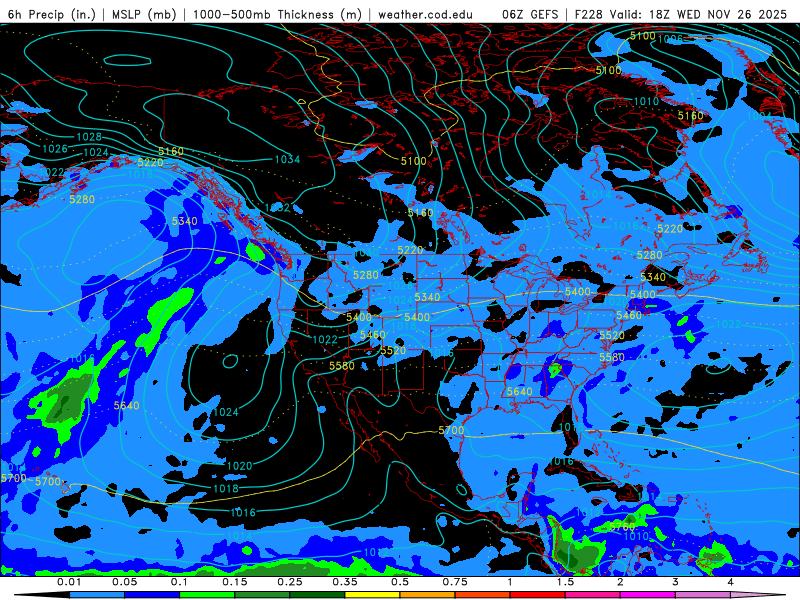Click the 1026 pressure contour label
800x600 pixels.
55,148
